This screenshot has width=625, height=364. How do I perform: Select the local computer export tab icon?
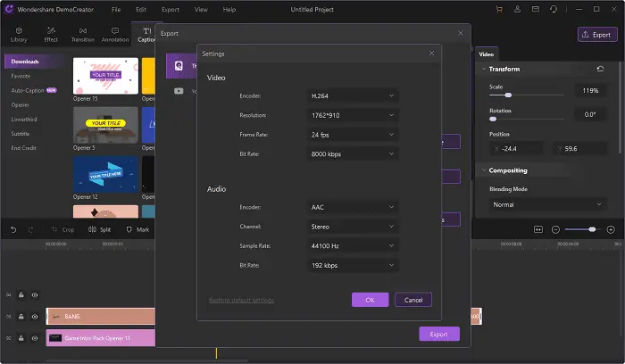(x=179, y=66)
